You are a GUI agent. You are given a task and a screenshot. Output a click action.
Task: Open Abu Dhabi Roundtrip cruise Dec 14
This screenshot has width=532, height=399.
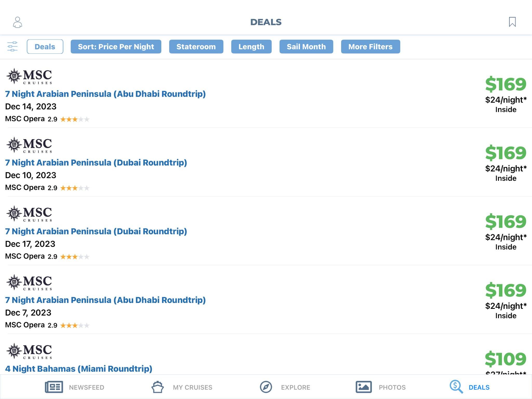click(x=105, y=94)
